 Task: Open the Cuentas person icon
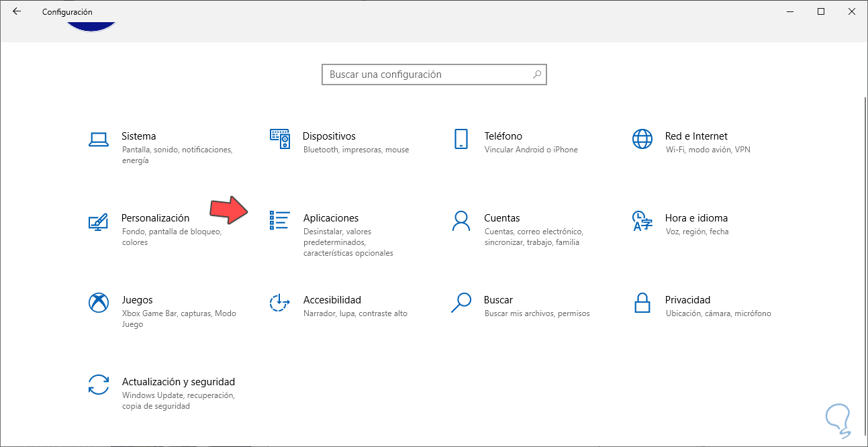(x=461, y=221)
